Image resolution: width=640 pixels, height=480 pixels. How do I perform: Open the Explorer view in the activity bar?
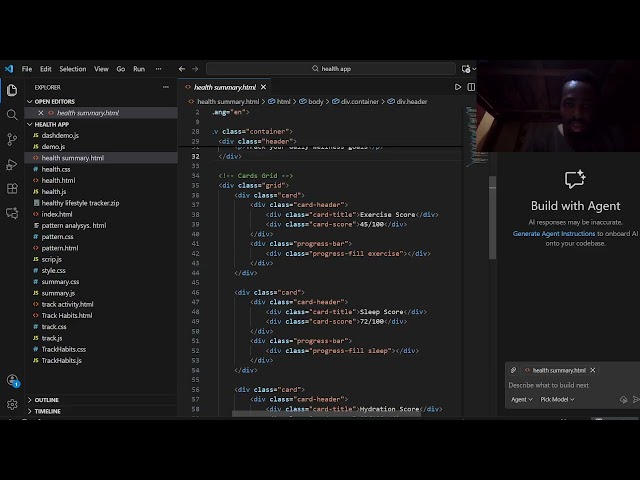click(12, 90)
